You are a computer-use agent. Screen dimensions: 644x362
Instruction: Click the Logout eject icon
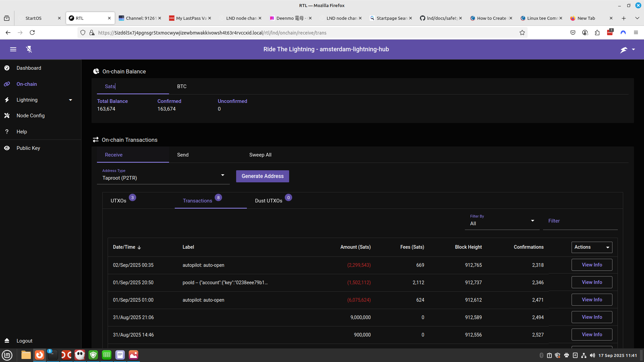click(7, 341)
